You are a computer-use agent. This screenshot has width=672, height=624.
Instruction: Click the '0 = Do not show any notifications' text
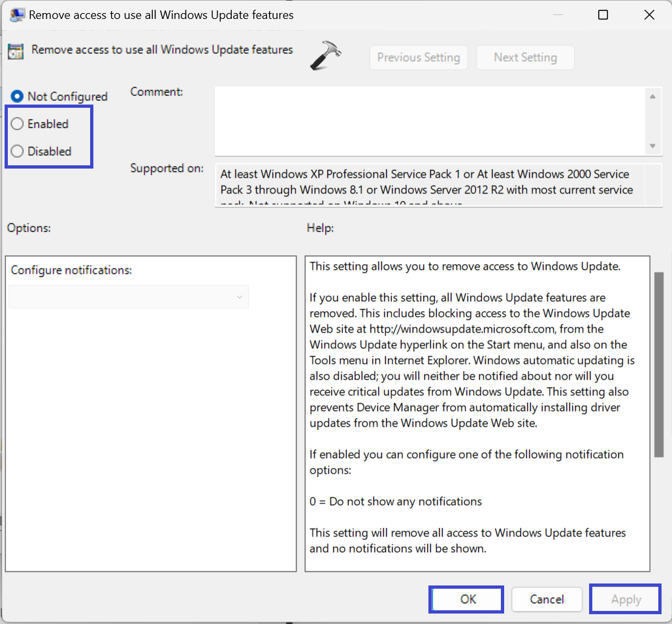tap(396, 501)
